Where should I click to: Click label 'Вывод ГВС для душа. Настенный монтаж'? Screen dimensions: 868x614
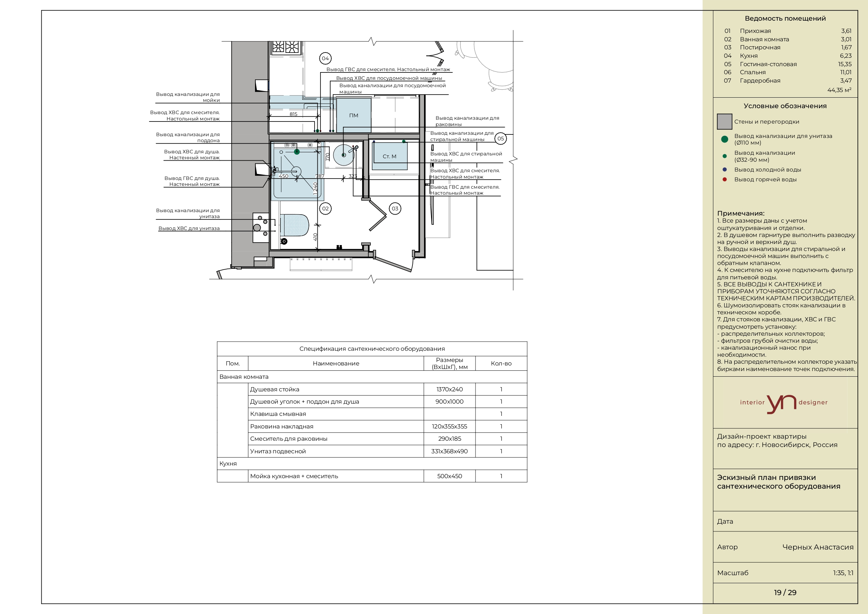click(x=192, y=181)
